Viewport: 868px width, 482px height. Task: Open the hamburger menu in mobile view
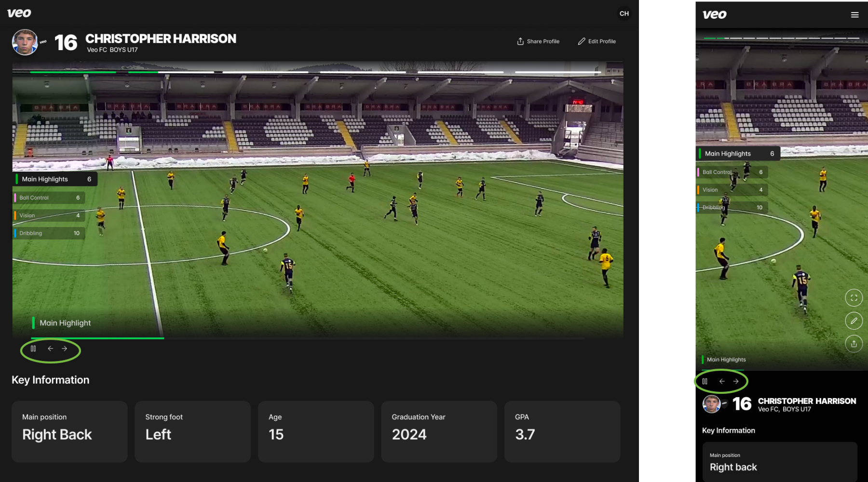[855, 15]
